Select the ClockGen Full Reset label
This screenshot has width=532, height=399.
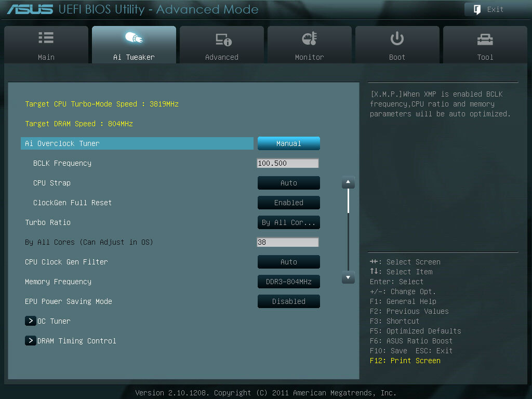coord(73,203)
